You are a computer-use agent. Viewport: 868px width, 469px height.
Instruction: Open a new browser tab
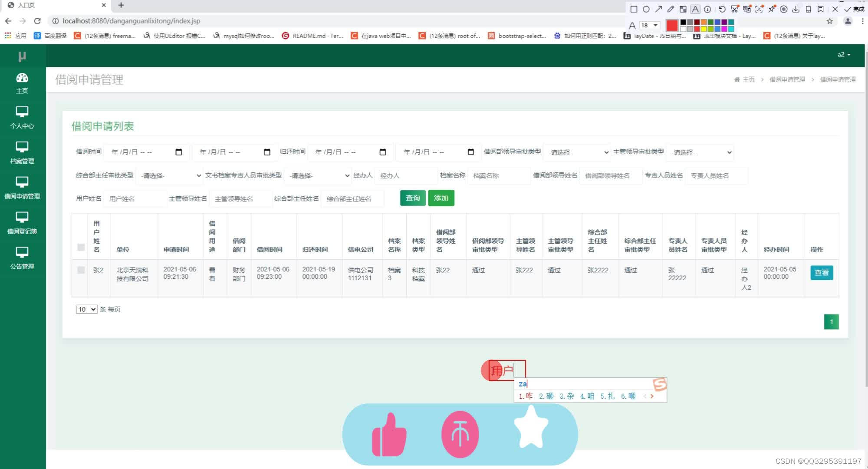pyautogui.click(x=121, y=5)
